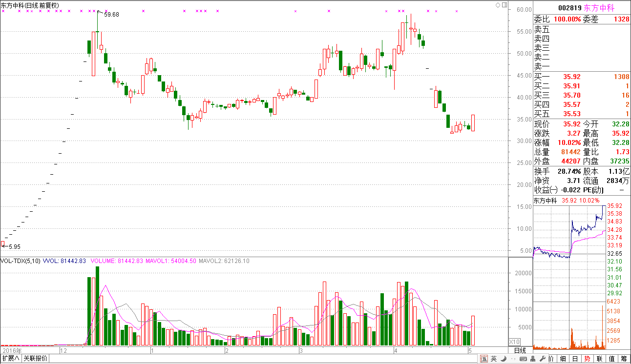Click 净资 value 3.71
The height and width of the screenshot is (364, 631).
574,181
